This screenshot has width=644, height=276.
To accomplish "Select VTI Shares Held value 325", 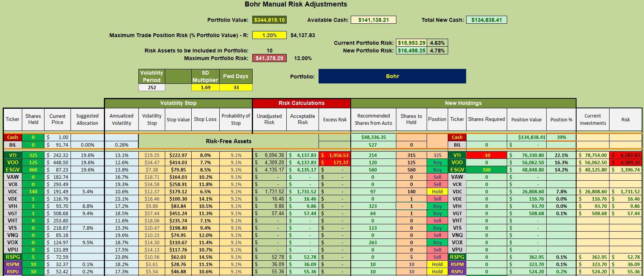I will (x=33, y=155).
